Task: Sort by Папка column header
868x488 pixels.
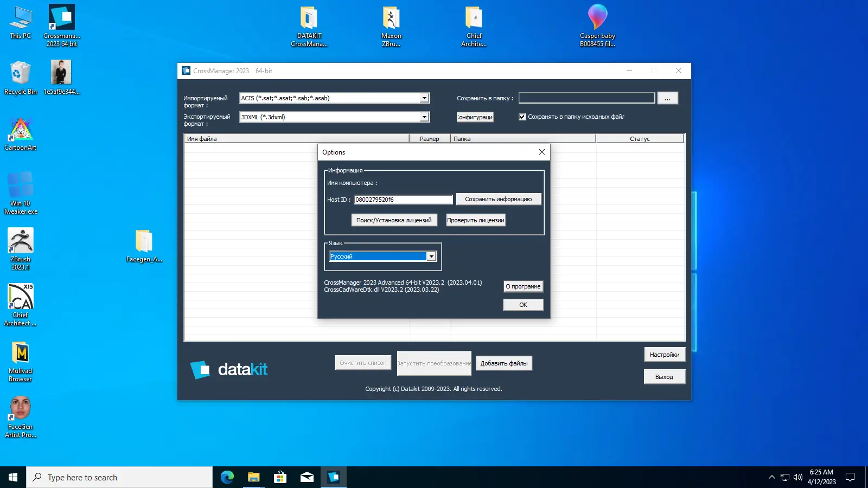Action: pos(523,139)
